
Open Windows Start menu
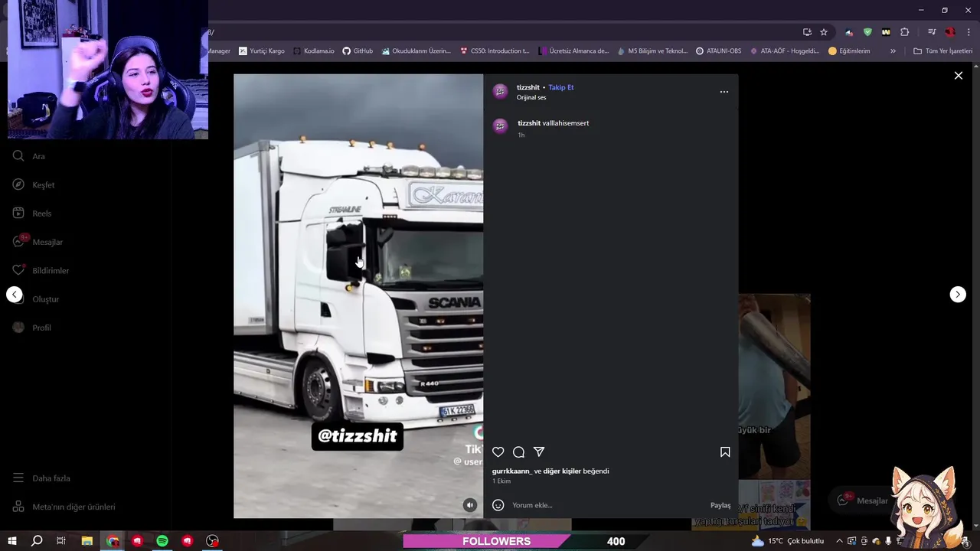coord(12,541)
